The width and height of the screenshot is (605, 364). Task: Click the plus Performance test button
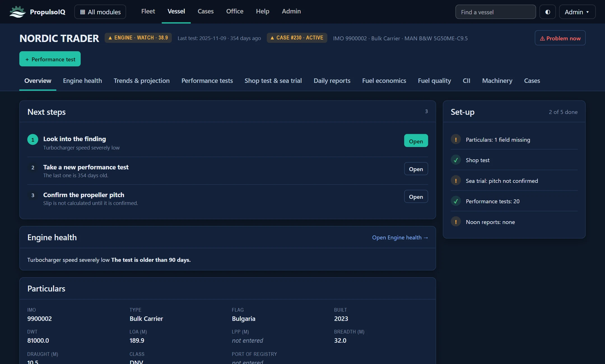tap(50, 59)
